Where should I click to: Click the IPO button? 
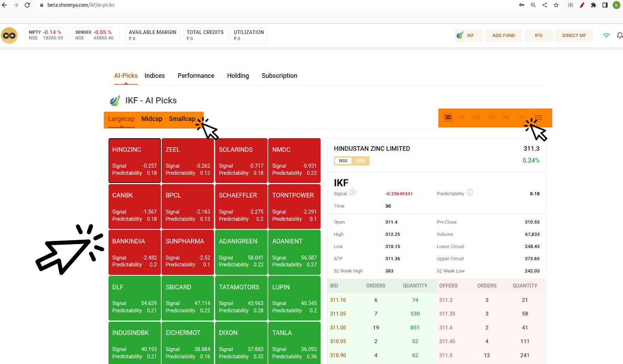(539, 35)
